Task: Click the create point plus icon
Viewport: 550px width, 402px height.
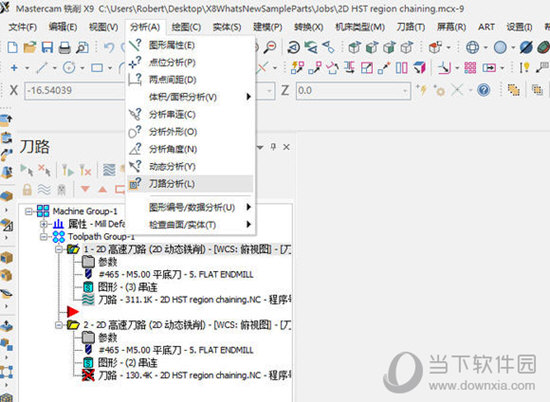Action: 14,67
